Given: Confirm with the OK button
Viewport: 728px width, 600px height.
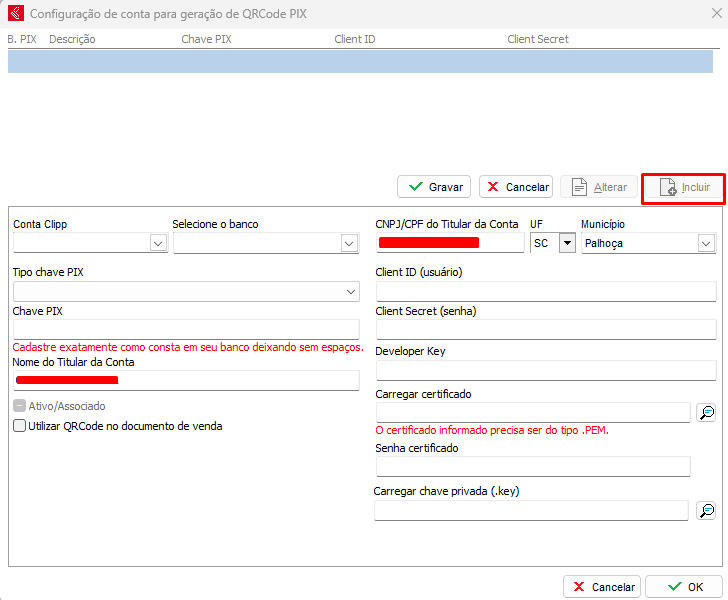Looking at the screenshot, I should (684, 587).
